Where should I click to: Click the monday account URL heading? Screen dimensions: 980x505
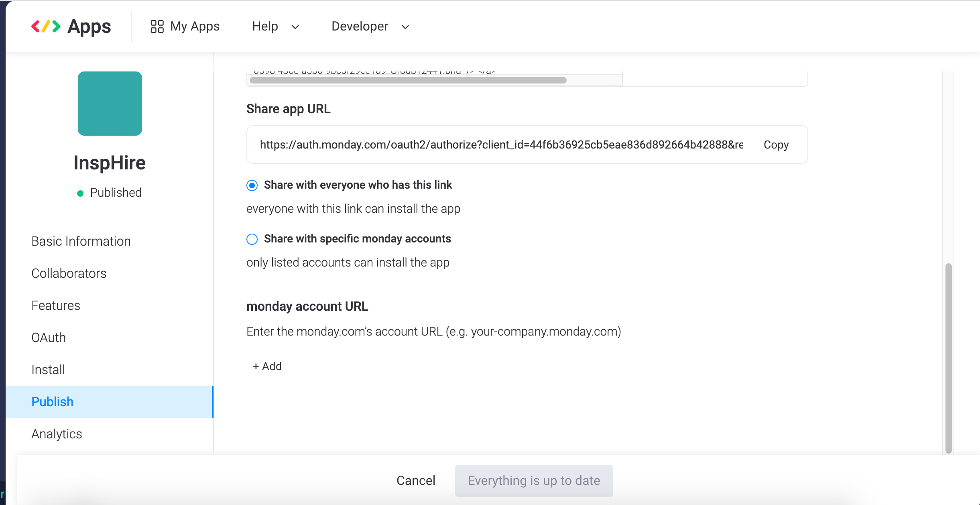[307, 306]
